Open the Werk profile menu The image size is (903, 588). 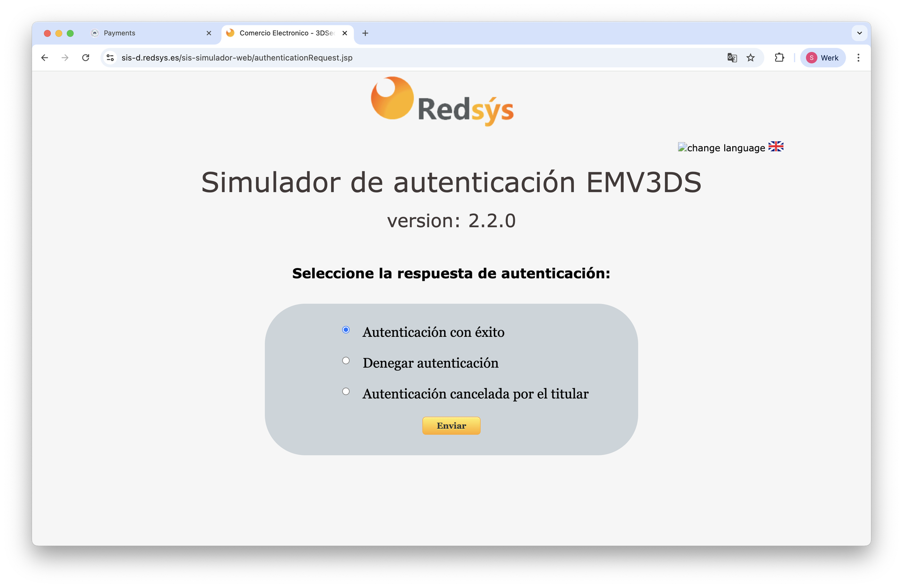pos(823,57)
